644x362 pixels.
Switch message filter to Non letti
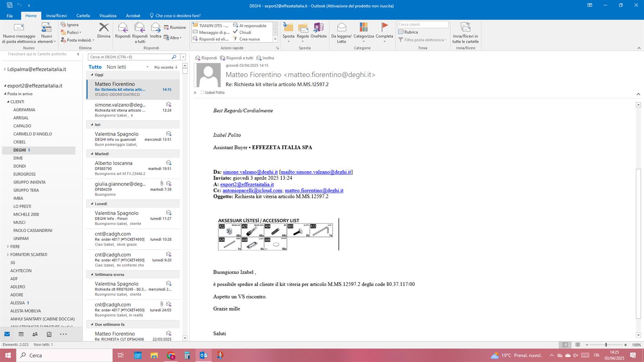[116, 67]
